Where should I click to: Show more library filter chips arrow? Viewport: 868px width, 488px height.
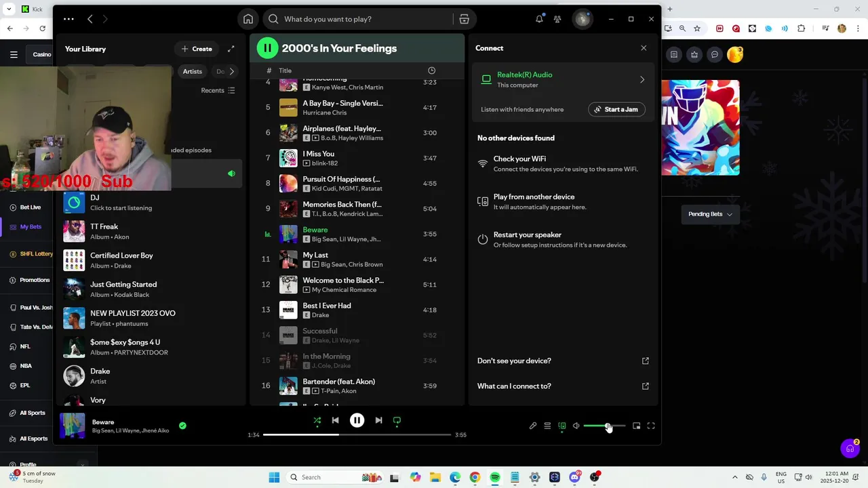pos(232,71)
